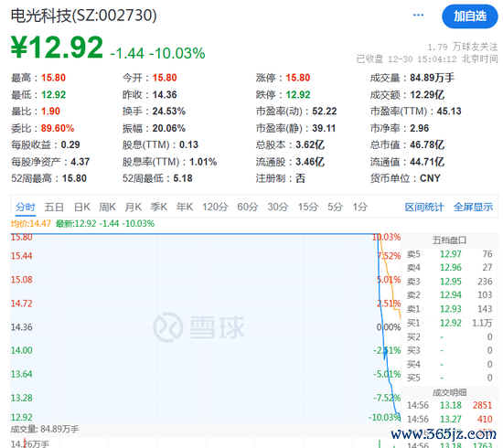Click the 成交明细 trade details header
Image resolution: width=503 pixels, height=448 pixels.
point(449,392)
